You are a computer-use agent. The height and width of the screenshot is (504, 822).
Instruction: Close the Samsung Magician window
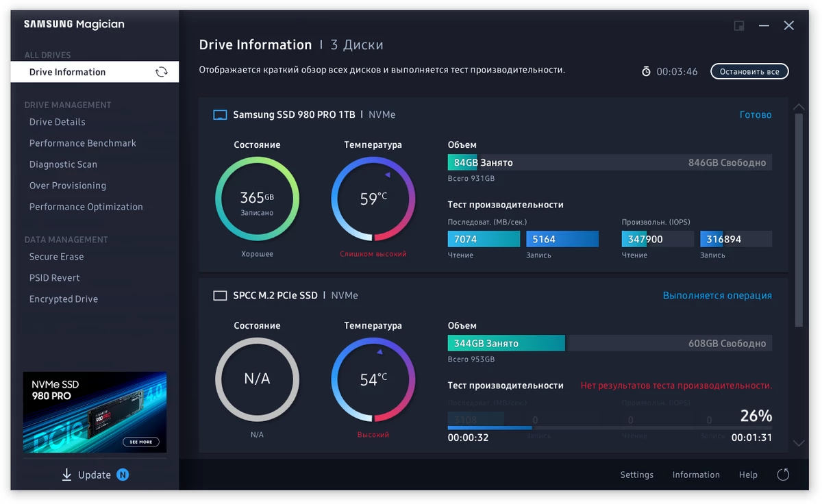(789, 26)
